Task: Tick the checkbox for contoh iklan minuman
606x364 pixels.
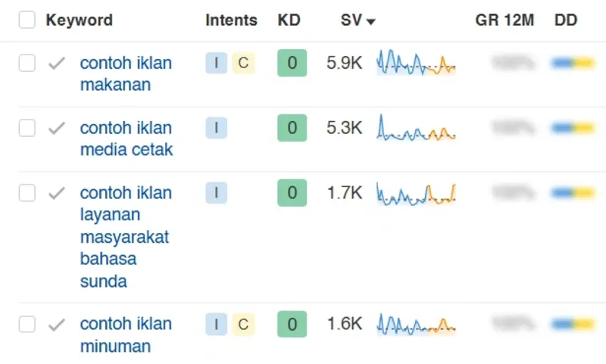Action: (27, 324)
